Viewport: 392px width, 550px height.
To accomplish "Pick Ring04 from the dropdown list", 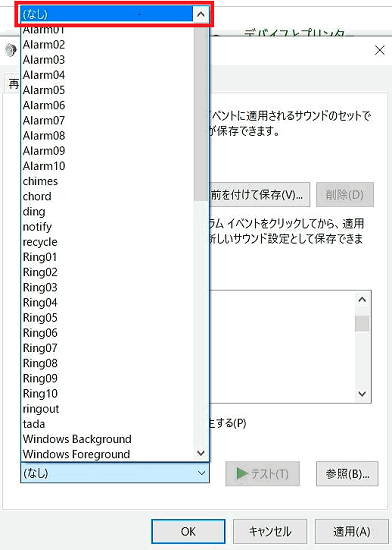I will (107, 302).
